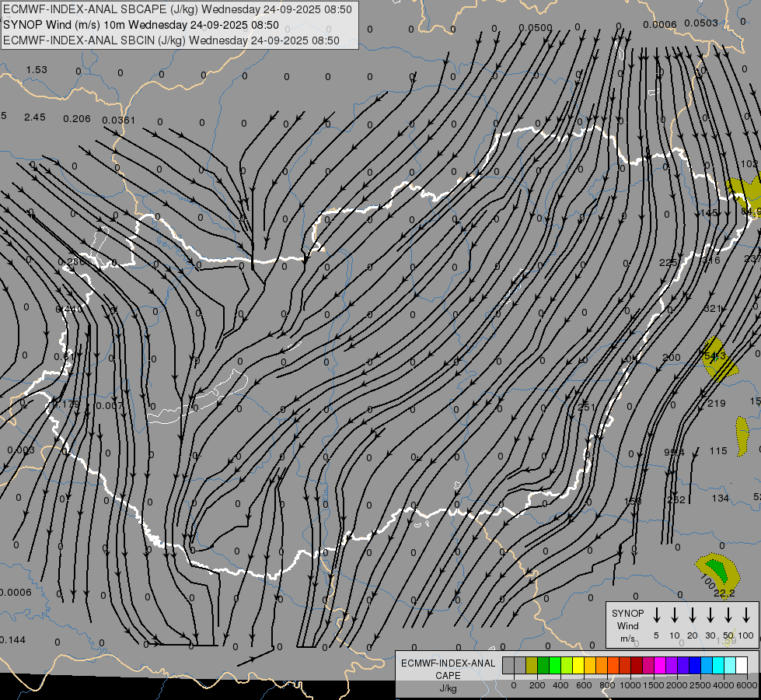
Task: Click the 1500 tick label on CAPE scale
Action: pos(654,685)
